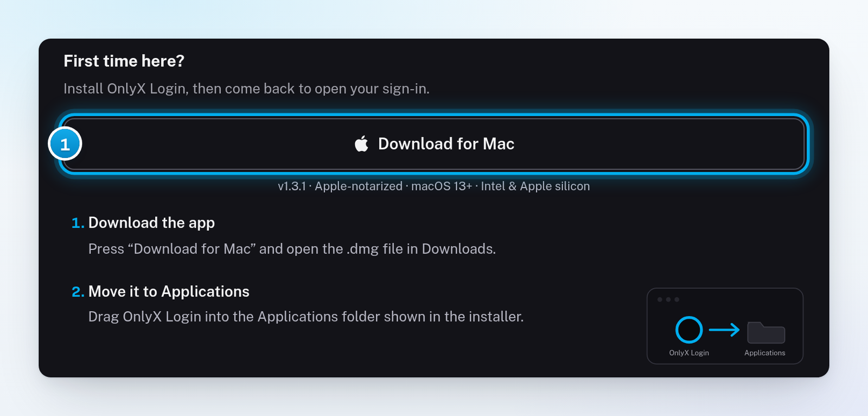Viewport: 868px width, 416px height.
Task: Click the Applications folder icon
Action: pos(766,332)
